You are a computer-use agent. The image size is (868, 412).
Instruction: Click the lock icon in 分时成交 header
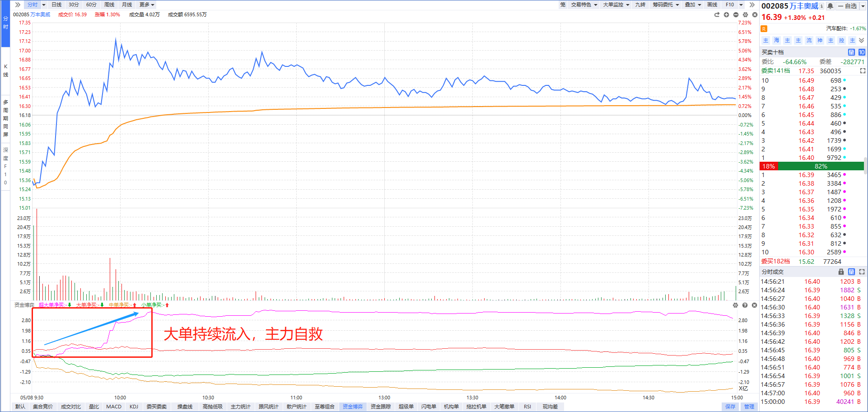point(841,272)
